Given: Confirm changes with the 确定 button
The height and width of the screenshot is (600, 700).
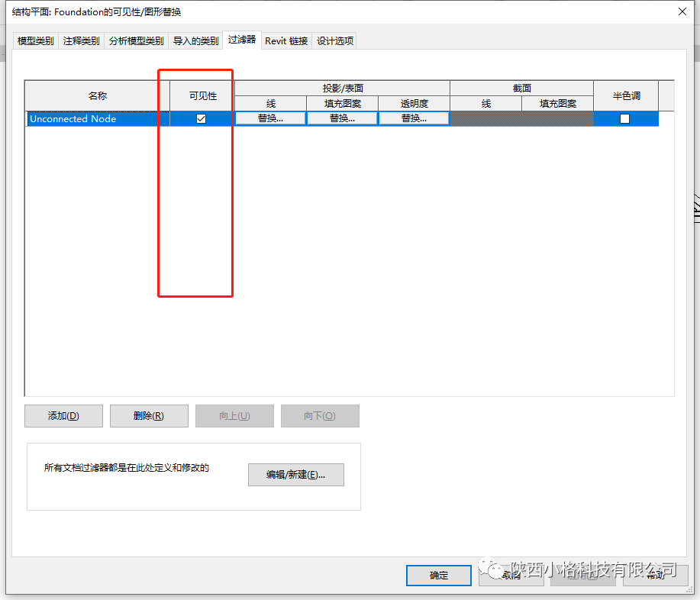Looking at the screenshot, I should [x=438, y=576].
